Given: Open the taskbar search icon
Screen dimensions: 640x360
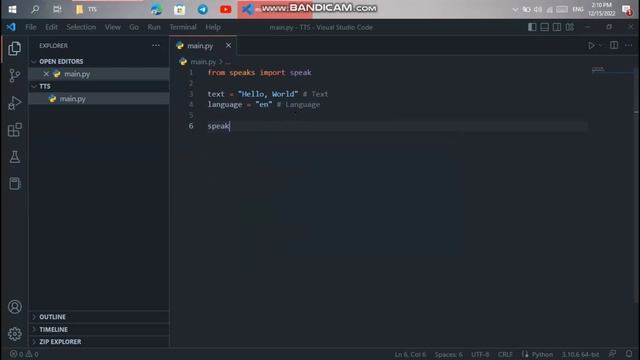Looking at the screenshot, I should click(35, 9).
